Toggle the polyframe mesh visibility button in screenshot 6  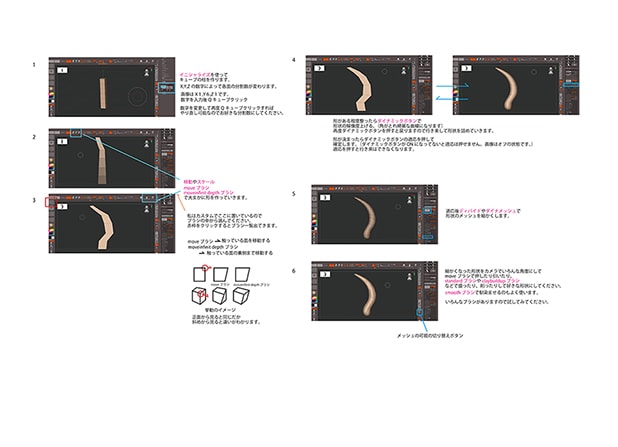[420, 313]
